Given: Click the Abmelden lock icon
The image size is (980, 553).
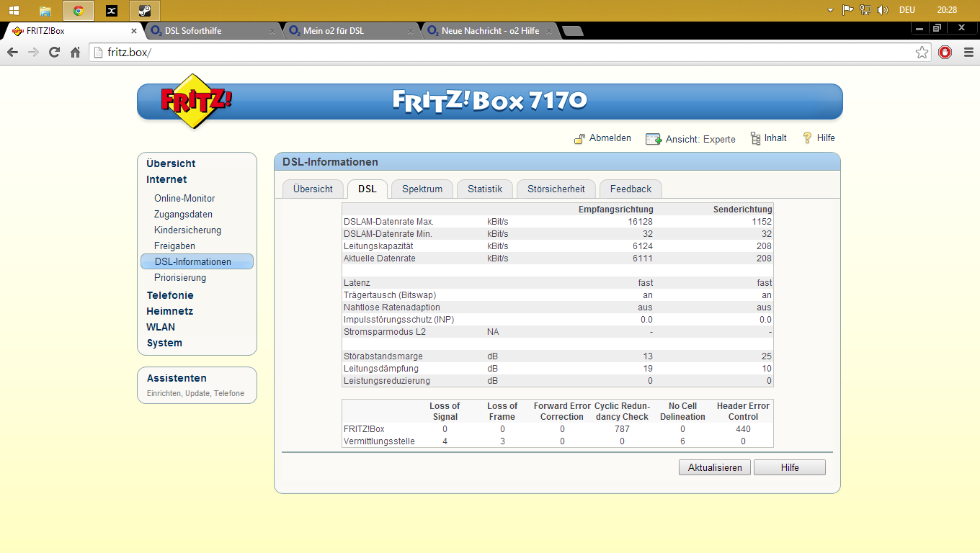Looking at the screenshot, I should (x=579, y=138).
